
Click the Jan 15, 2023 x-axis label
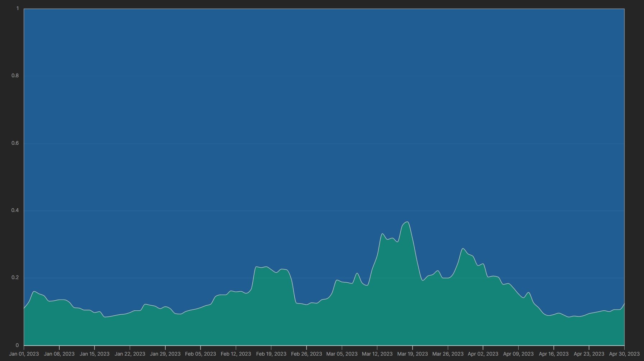[x=94, y=354]
